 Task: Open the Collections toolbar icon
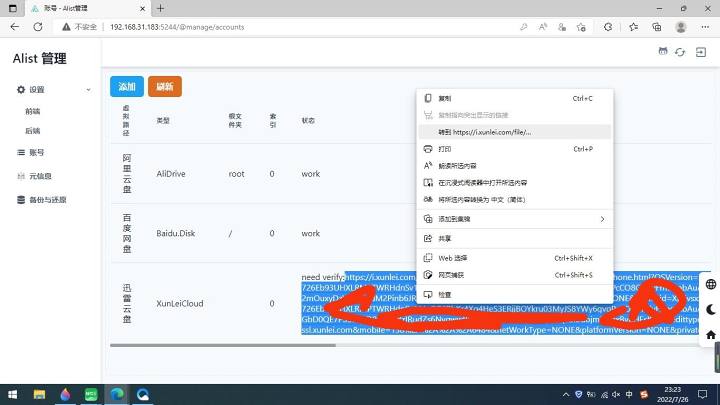(657, 27)
